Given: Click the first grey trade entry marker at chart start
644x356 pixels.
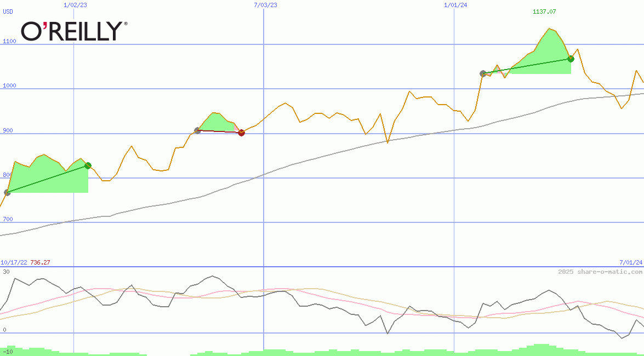Looking at the screenshot, I should pos(7,192).
